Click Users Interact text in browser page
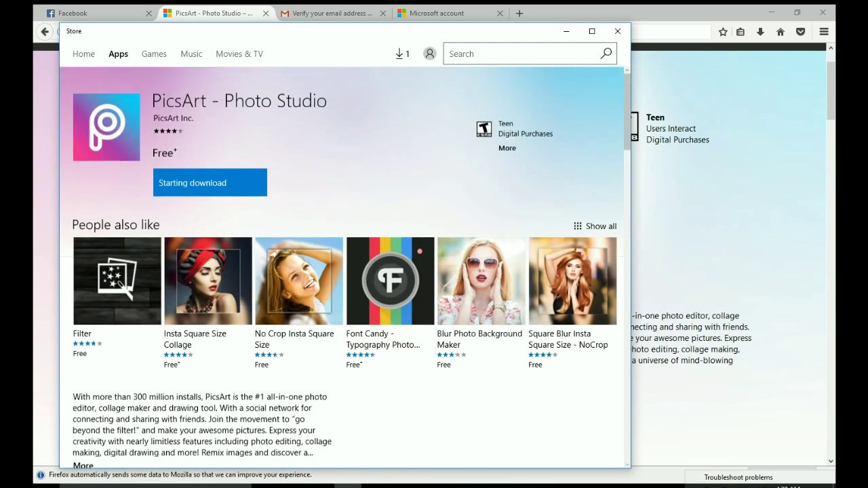The width and height of the screenshot is (868, 488). (671, 128)
